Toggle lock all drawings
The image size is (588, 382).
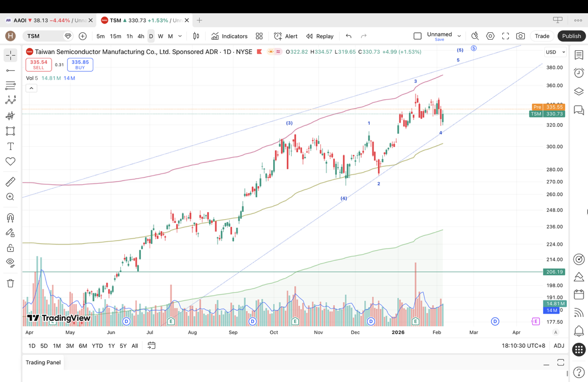tap(10, 248)
